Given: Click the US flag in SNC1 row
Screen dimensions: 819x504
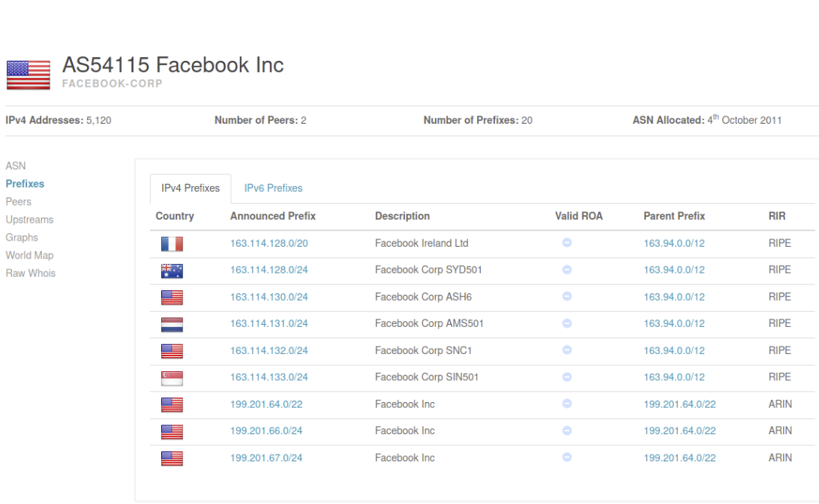Looking at the screenshot, I should coord(172,351).
